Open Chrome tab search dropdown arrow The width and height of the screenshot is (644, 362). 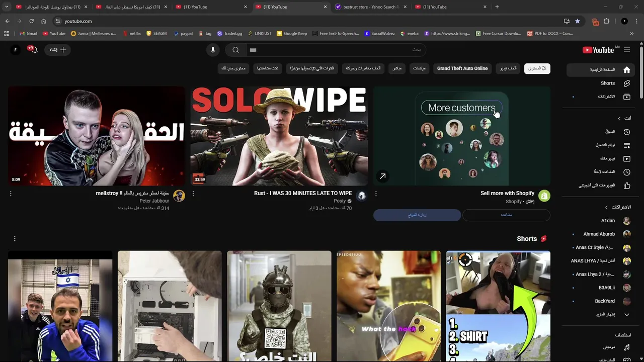[x=7, y=7]
